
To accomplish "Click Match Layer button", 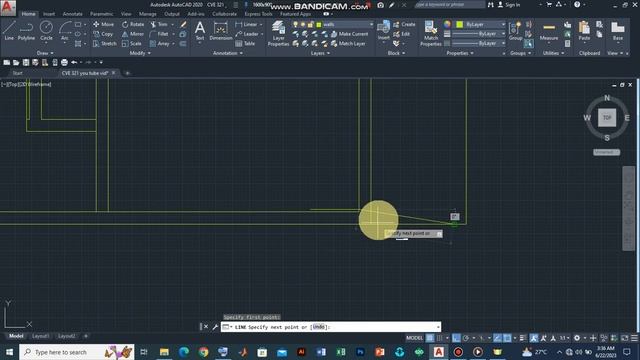I will tap(348, 43).
